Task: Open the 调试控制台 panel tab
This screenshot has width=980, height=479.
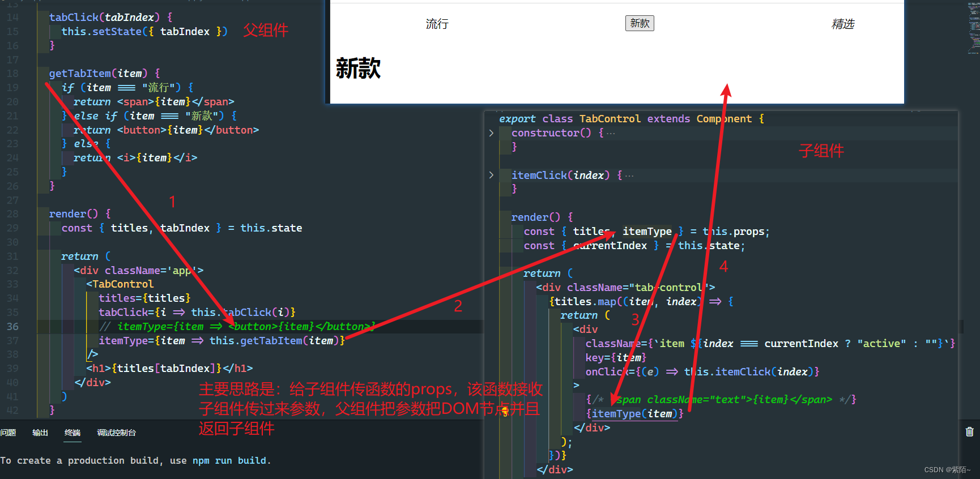Action: (117, 433)
